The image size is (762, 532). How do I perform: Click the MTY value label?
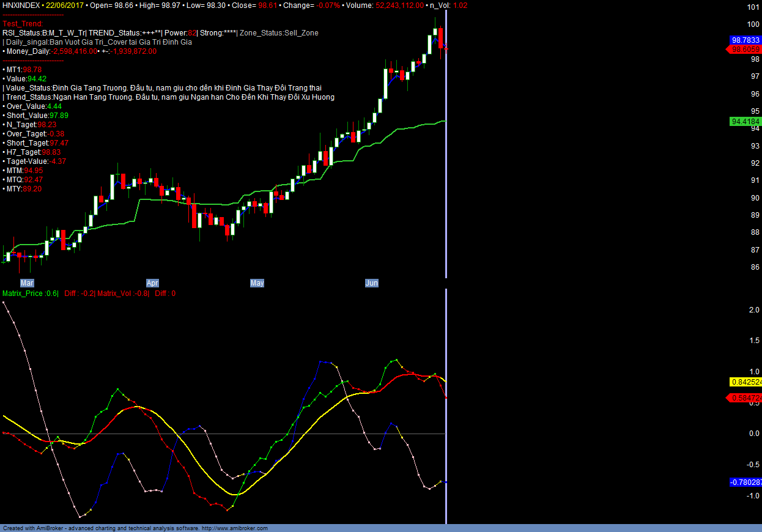point(23,189)
